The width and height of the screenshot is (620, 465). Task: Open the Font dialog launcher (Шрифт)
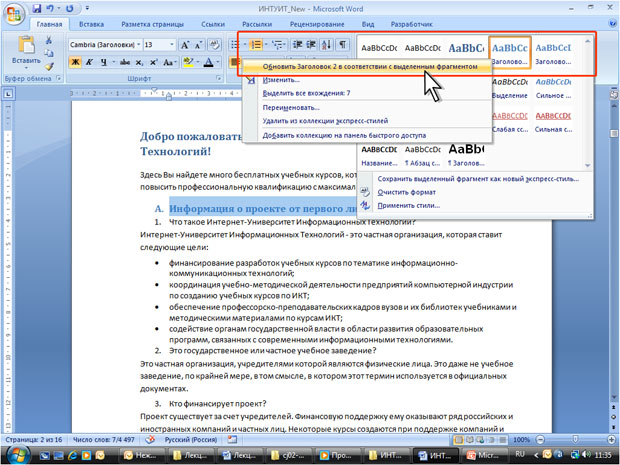[x=218, y=78]
